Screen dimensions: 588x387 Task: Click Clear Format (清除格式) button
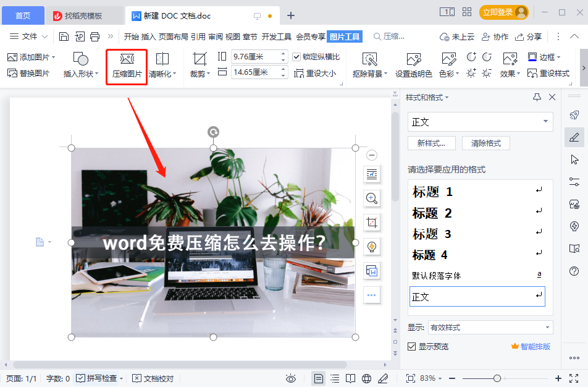tap(486, 143)
